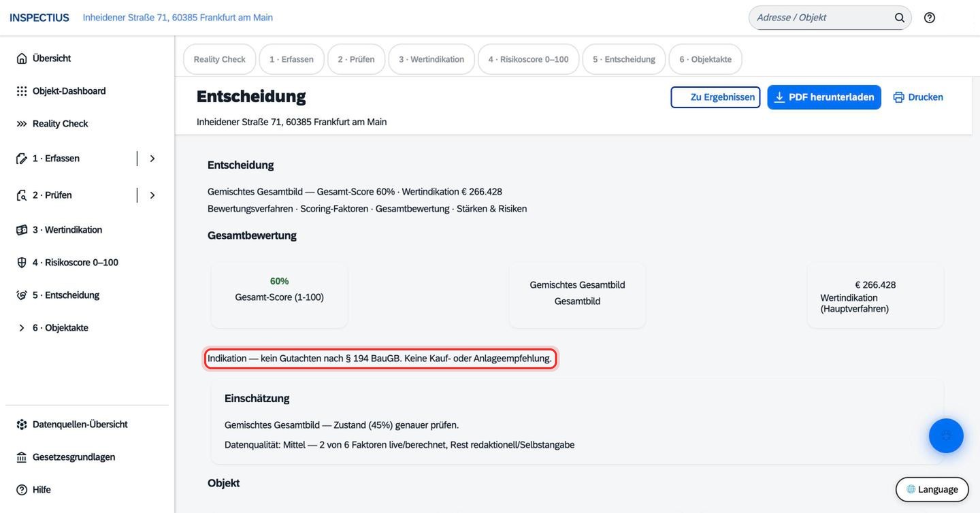Click PDF herunterladen button

(x=824, y=97)
